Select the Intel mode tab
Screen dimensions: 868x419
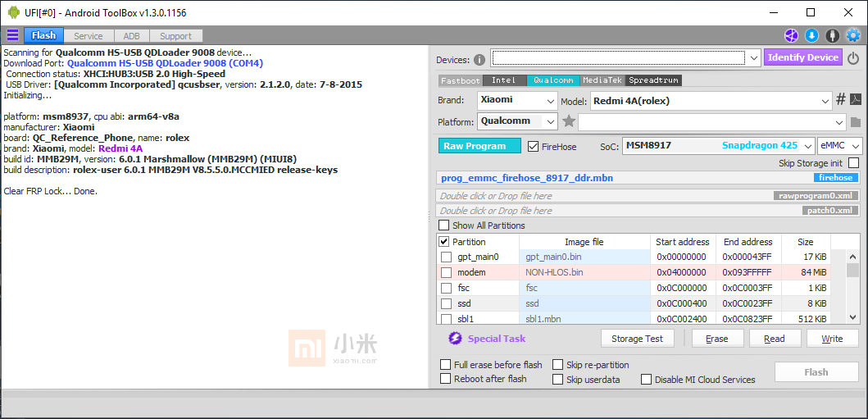click(504, 80)
